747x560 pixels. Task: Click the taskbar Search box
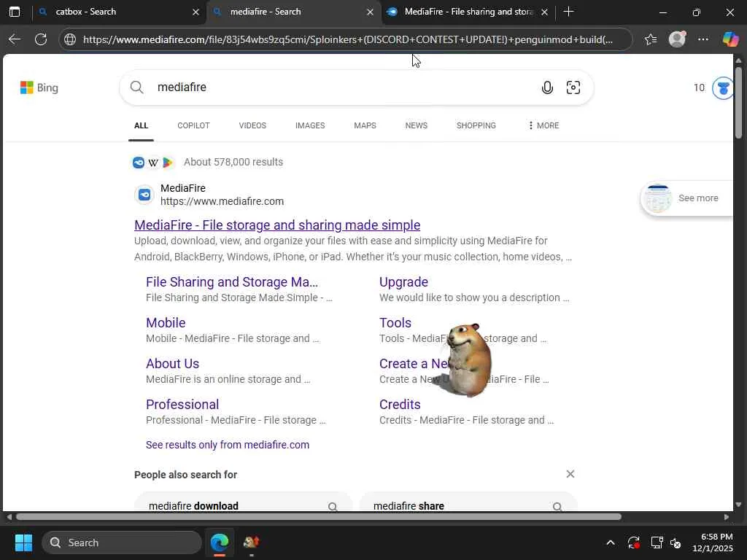pos(122,542)
